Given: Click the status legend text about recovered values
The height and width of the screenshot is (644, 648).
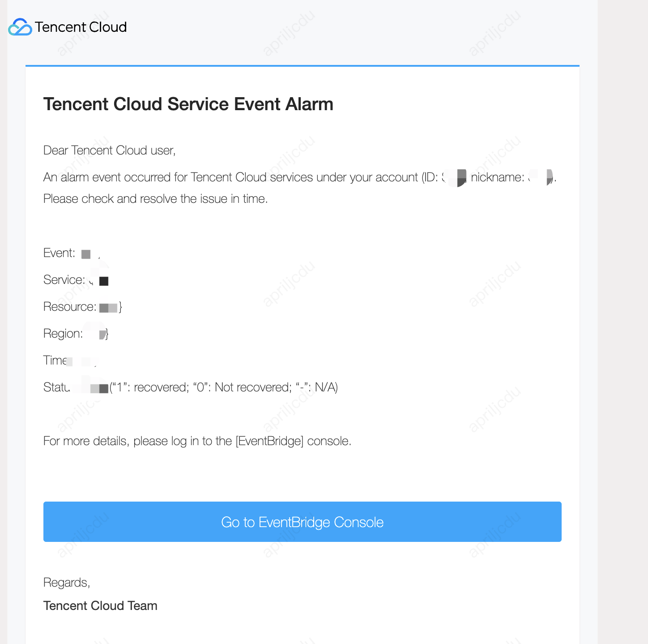Looking at the screenshot, I should [224, 387].
